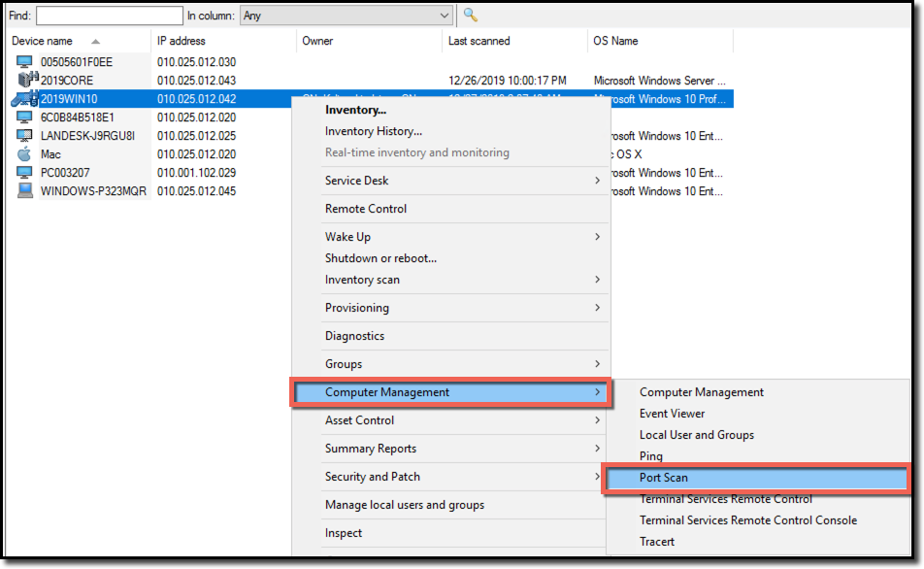The width and height of the screenshot is (924, 569).
Task: Click the Mac apple device icon
Action: tap(25, 154)
